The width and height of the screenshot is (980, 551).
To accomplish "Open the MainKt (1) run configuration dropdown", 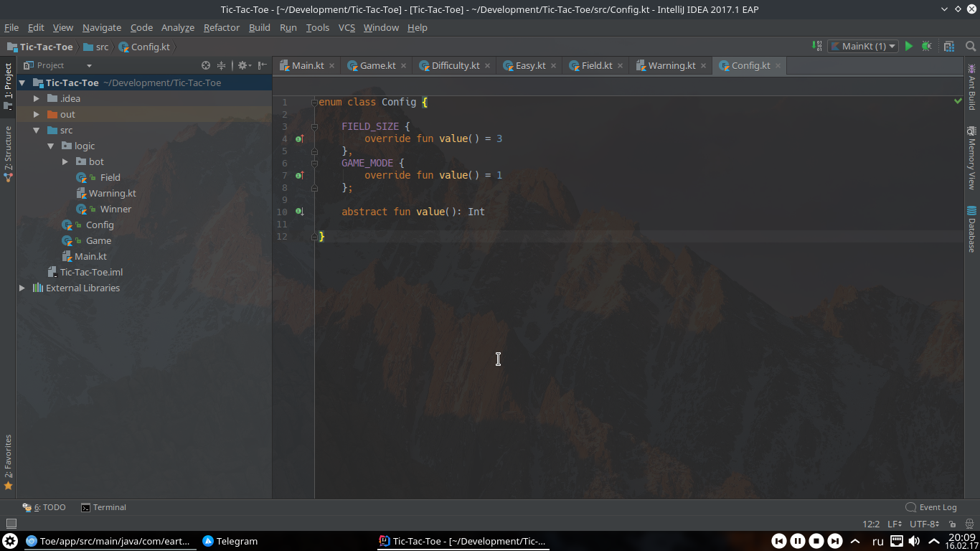I will (x=864, y=47).
